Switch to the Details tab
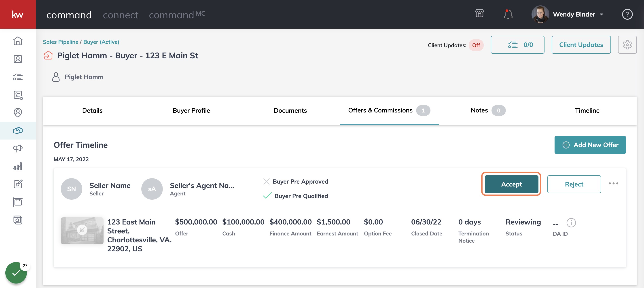Viewport: 644px width, 288px height. [x=92, y=110]
